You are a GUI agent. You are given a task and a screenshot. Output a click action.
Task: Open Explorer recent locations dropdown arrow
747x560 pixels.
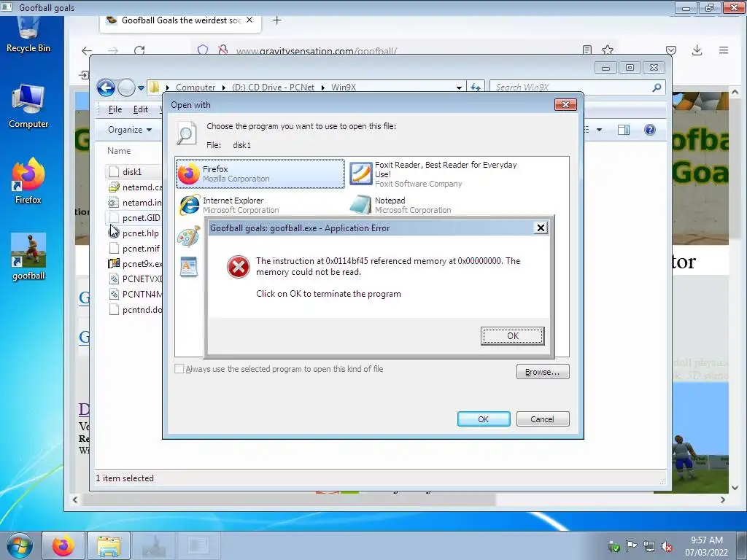pos(141,88)
